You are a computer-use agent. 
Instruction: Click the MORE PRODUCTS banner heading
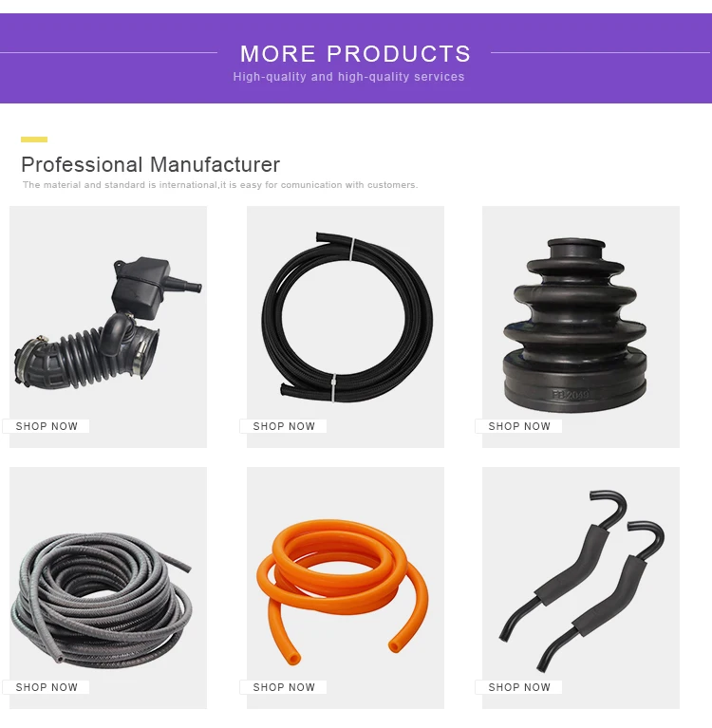coord(355,54)
